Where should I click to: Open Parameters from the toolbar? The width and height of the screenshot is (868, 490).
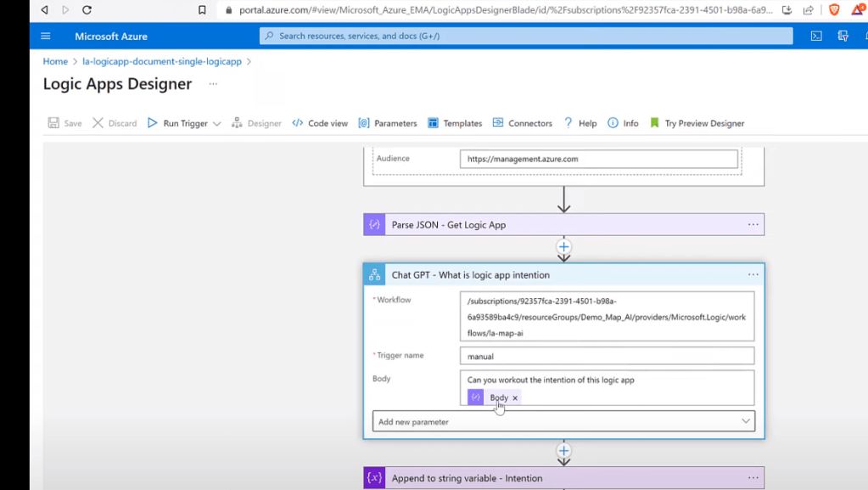pos(388,123)
